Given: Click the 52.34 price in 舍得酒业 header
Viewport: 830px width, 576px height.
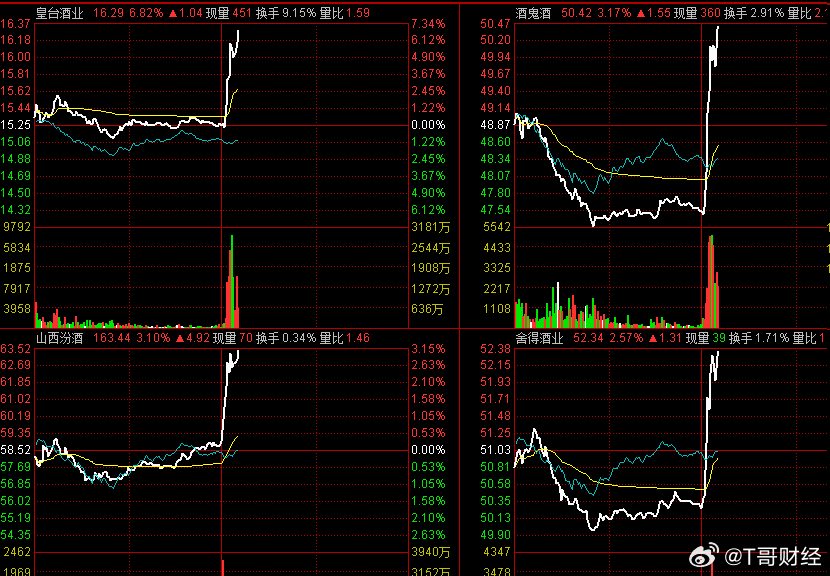Looking at the screenshot, I should tap(588, 338).
